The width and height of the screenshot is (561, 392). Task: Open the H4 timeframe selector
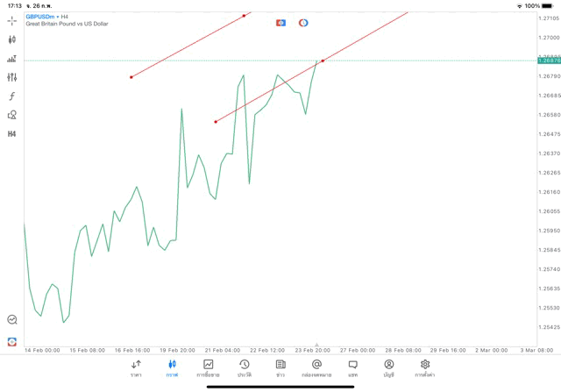pos(12,134)
